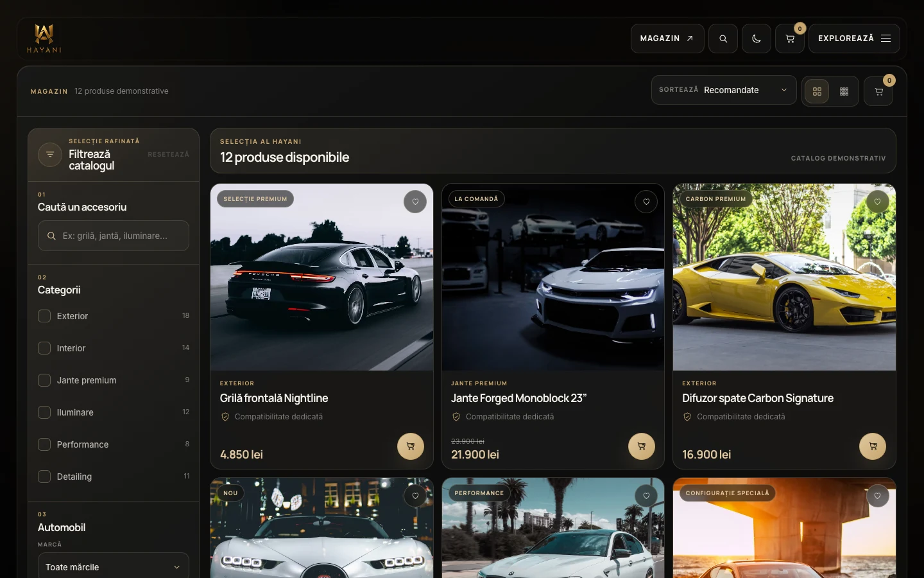The height and width of the screenshot is (578, 924).
Task: Click the 4.850 lei price
Action: click(x=241, y=455)
